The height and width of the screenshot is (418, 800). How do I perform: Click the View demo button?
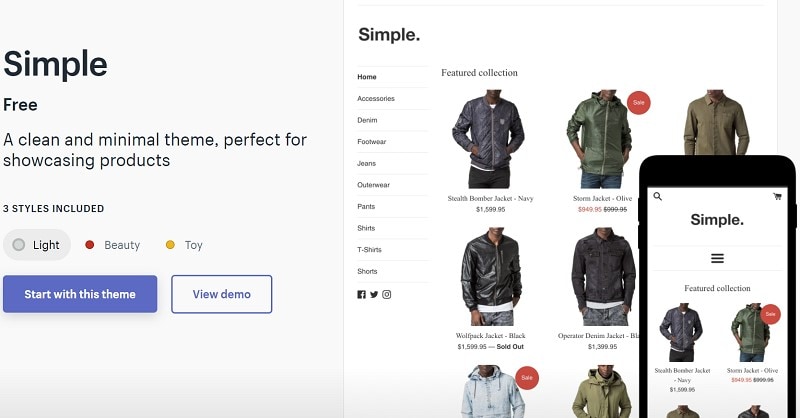tap(222, 294)
